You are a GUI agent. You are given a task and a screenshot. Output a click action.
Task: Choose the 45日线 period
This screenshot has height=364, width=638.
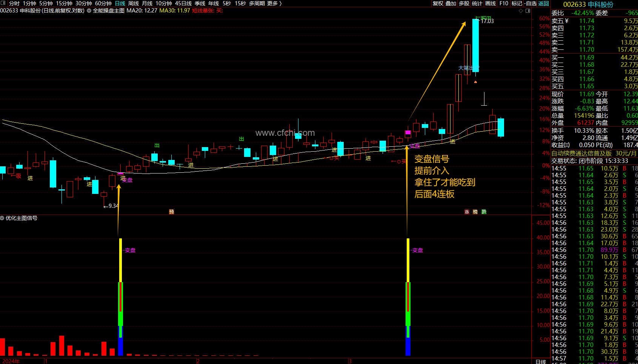pos(183,3)
